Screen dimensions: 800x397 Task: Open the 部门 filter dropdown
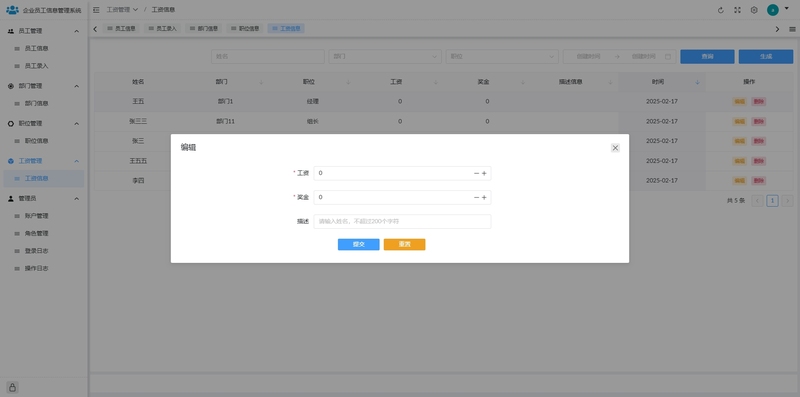click(385, 57)
